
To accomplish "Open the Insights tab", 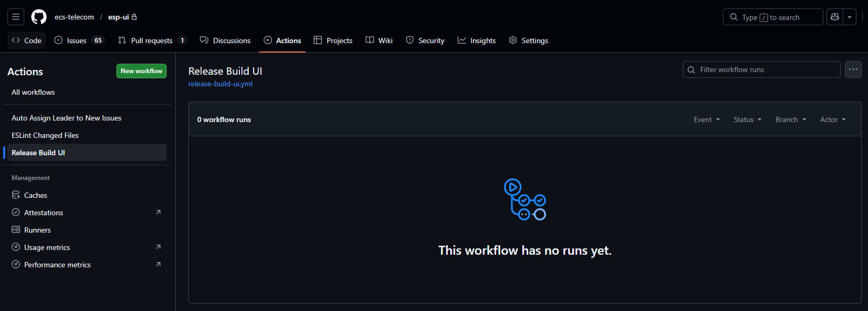I will (477, 41).
